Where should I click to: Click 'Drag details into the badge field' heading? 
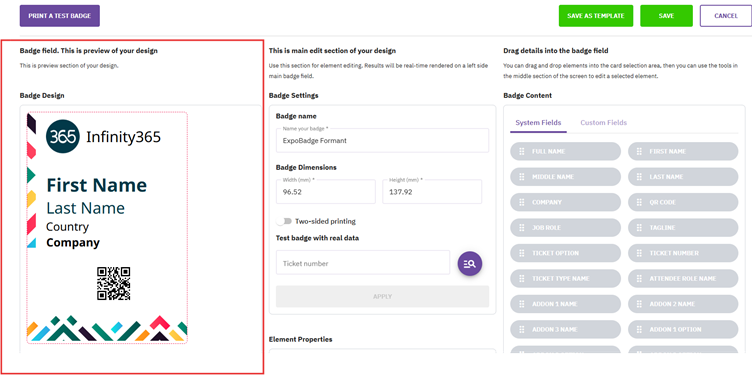pyautogui.click(x=556, y=50)
